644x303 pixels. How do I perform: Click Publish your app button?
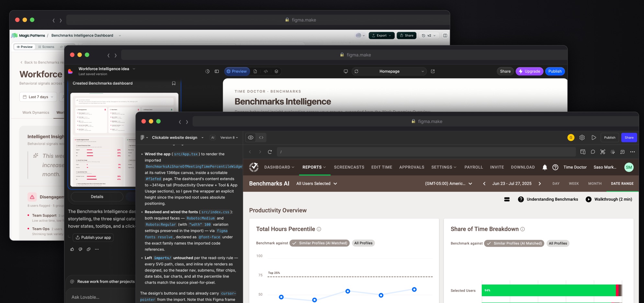tap(93, 238)
